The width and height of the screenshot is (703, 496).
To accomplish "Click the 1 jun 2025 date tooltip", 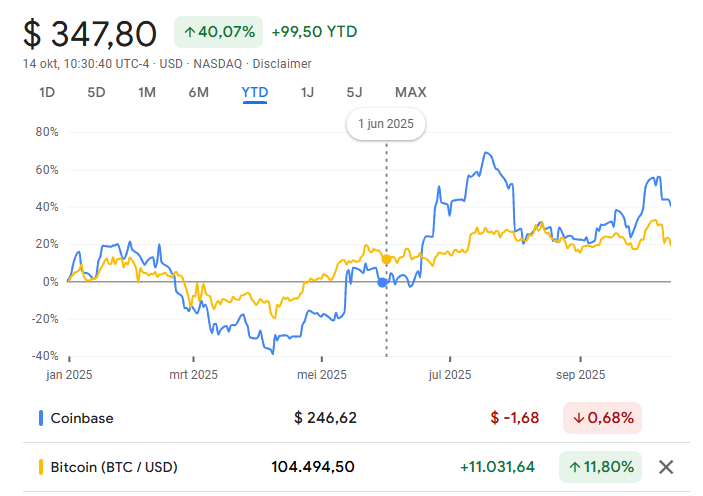I will (386, 125).
